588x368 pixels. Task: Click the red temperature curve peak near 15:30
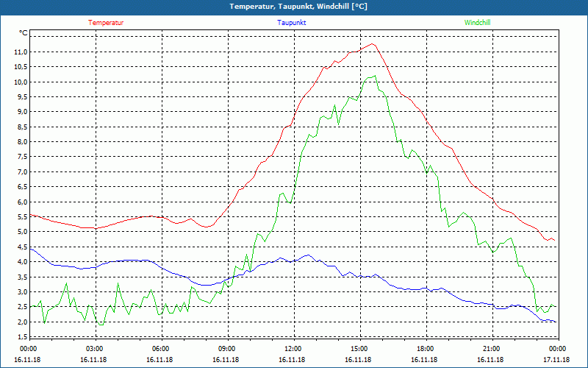point(373,44)
